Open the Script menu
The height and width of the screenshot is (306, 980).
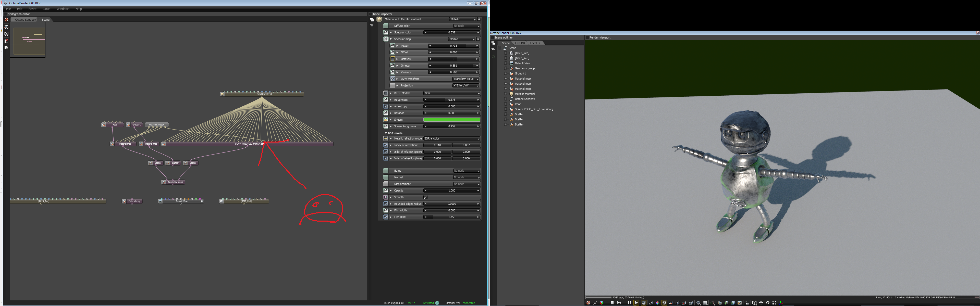tap(32, 9)
